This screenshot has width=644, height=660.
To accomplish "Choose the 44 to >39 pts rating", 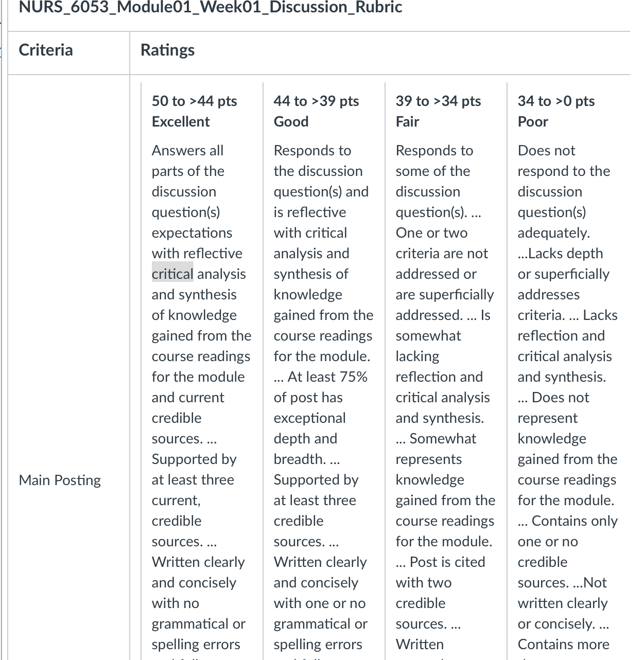I will click(317, 101).
